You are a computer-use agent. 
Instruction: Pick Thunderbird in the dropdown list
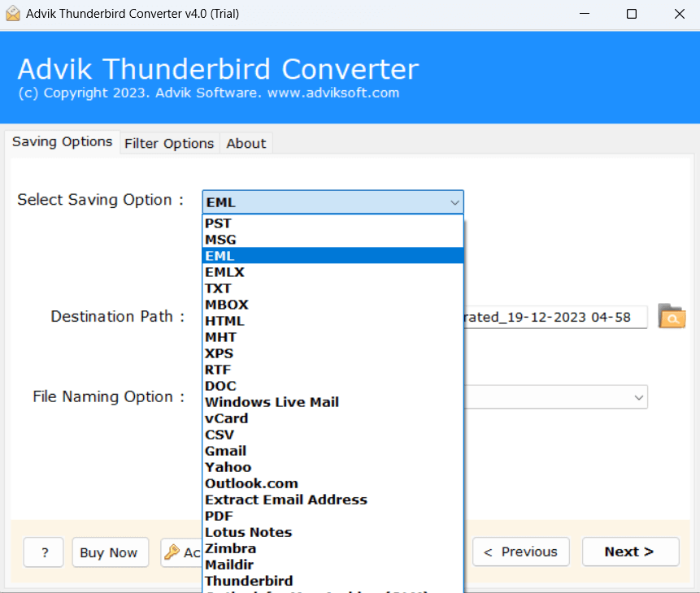point(333,581)
